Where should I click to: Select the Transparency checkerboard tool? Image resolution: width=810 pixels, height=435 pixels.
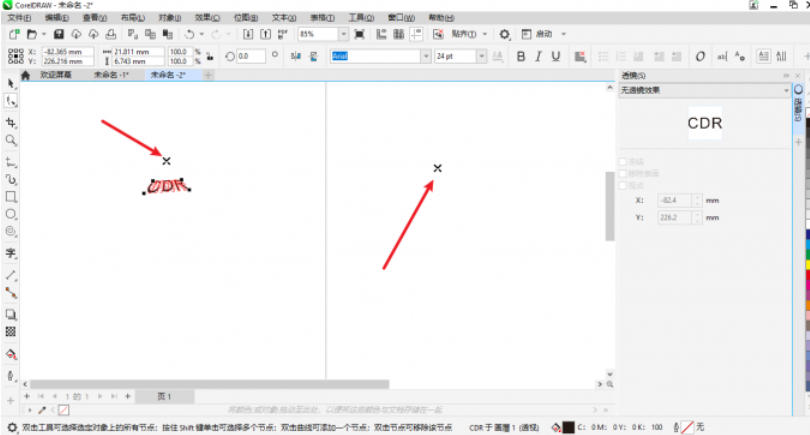(11, 332)
